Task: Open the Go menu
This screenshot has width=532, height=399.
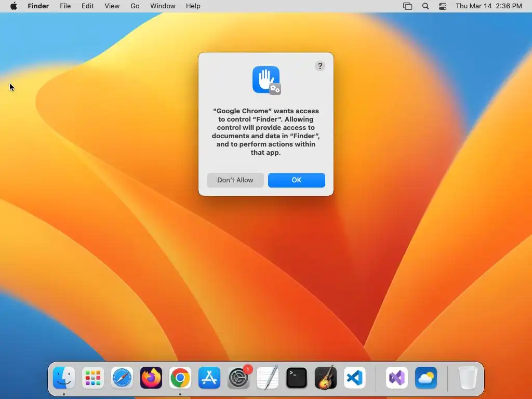Action: [135, 6]
